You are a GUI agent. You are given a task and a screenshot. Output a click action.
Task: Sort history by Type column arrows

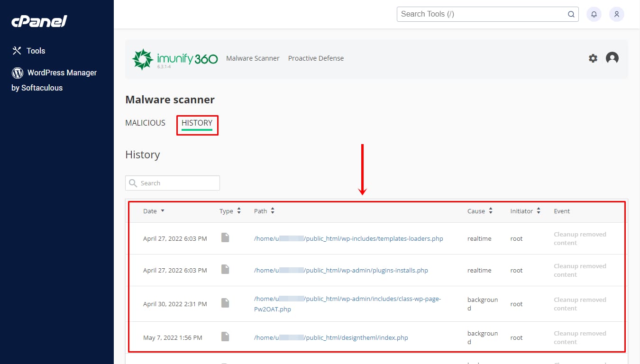239,211
